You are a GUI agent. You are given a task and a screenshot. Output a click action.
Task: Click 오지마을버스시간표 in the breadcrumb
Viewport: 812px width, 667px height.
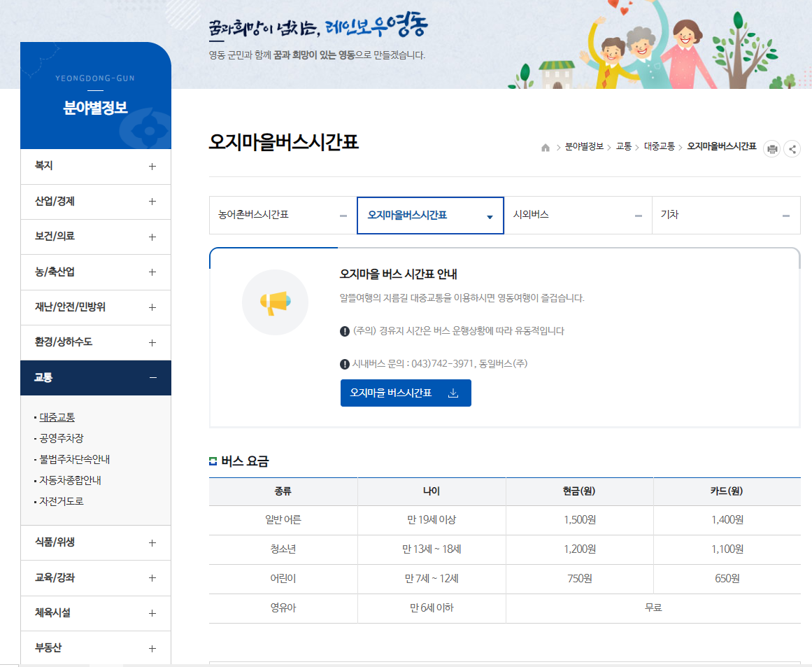[x=721, y=147]
